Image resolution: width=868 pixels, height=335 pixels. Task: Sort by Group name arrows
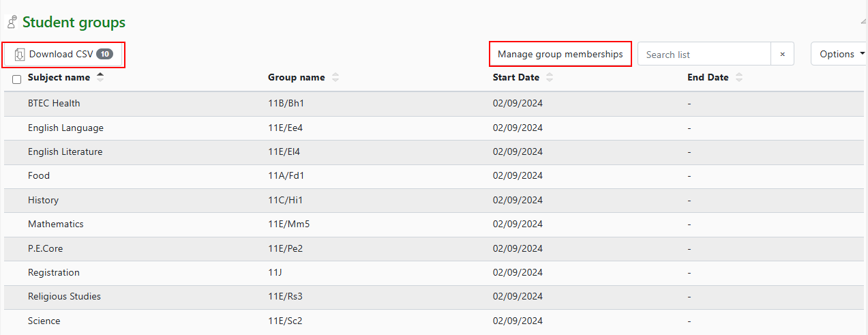335,77
